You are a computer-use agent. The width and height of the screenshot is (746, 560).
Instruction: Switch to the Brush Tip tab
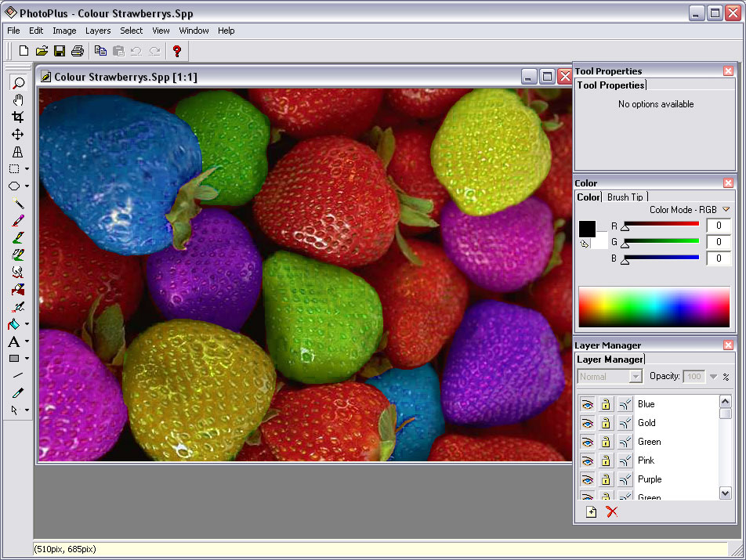point(625,197)
